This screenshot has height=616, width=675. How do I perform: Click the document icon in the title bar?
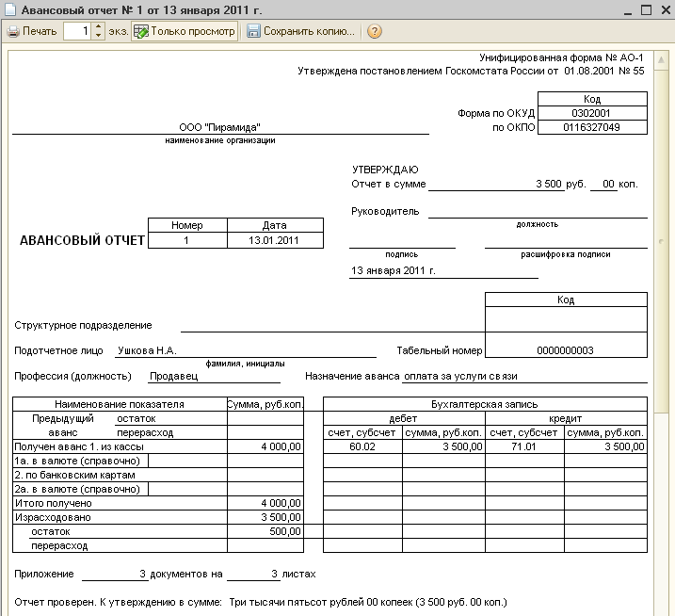tap(8, 8)
